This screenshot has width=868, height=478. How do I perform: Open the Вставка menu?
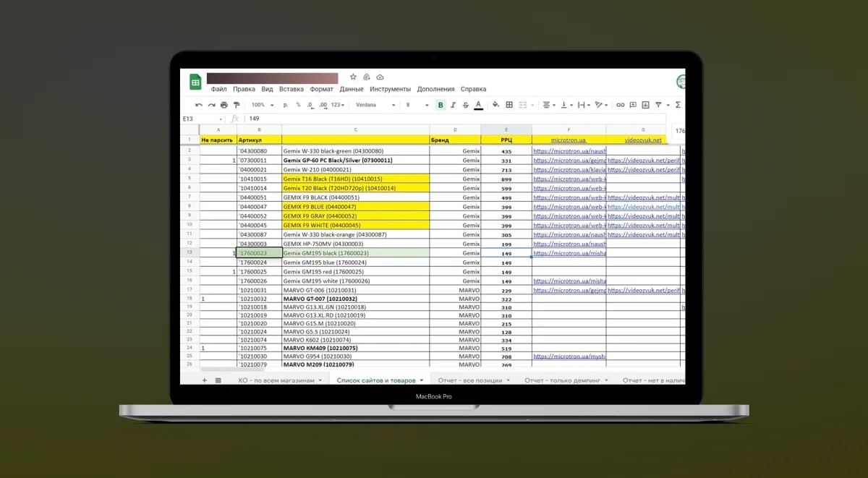[x=291, y=90]
